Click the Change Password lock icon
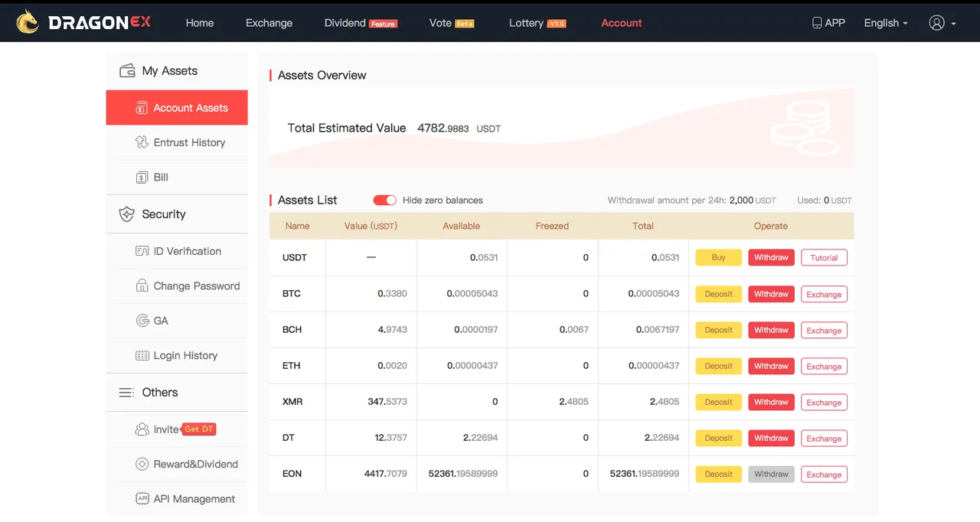 tap(142, 285)
